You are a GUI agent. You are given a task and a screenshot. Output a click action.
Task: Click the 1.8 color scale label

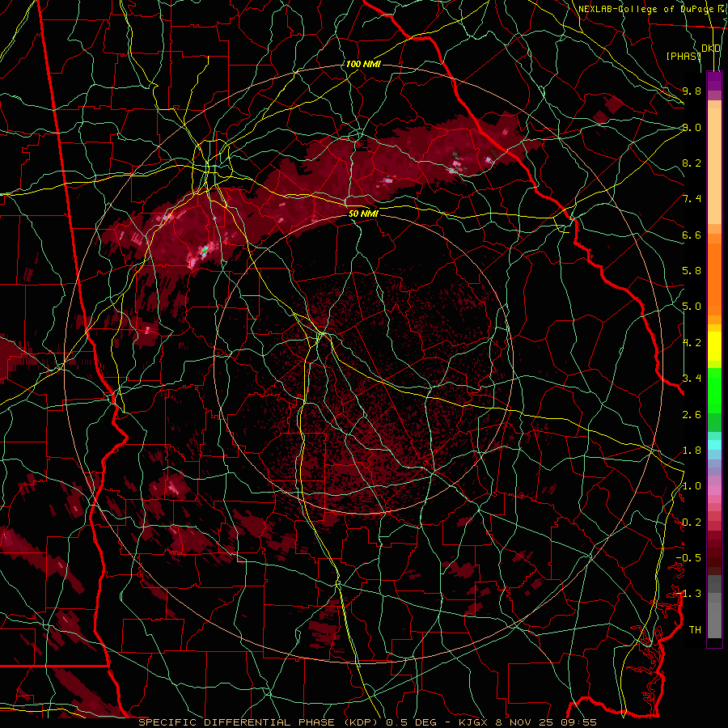click(x=692, y=451)
